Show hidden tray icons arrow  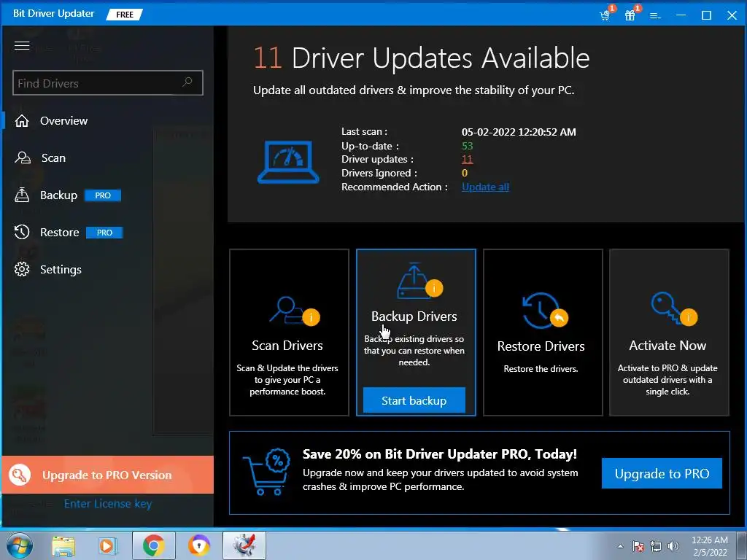pyautogui.click(x=620, y=546)
